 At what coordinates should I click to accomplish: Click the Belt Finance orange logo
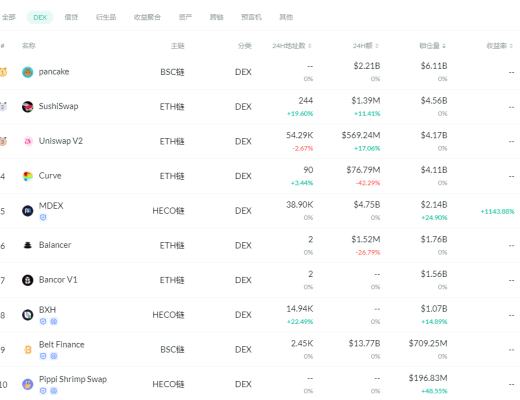[28, 350]
